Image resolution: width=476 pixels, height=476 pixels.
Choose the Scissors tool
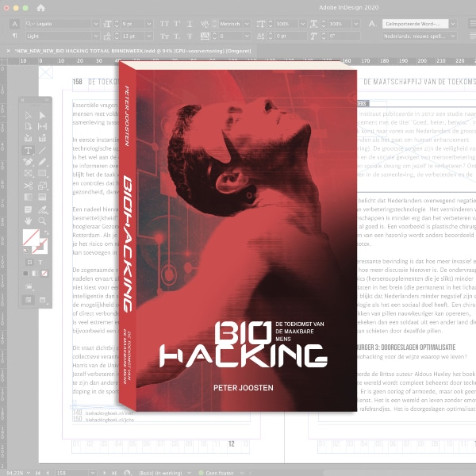click(x=29, y=186)
